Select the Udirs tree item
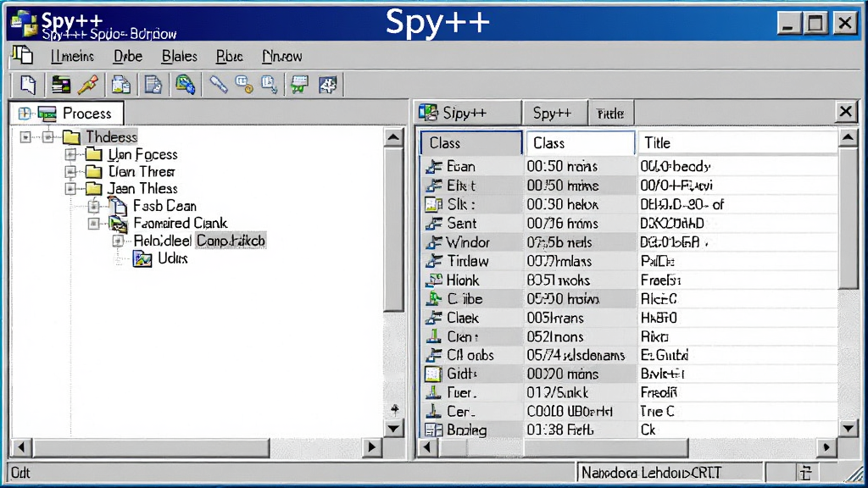The height and width of the screenshot is (488, 868). coord(173,258)
